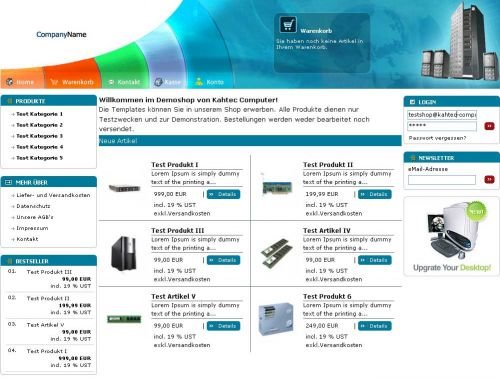This screenshot has width=500, height=379.
Task: Click the shopping cart icon in Warenkorb box
Action: [x=288, y=25]
